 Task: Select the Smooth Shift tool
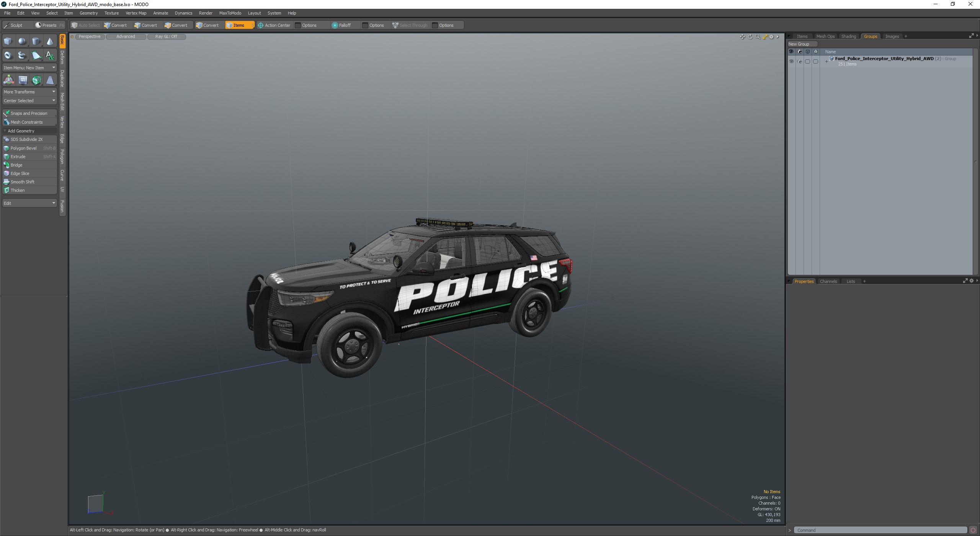click(x=29, y=182)
